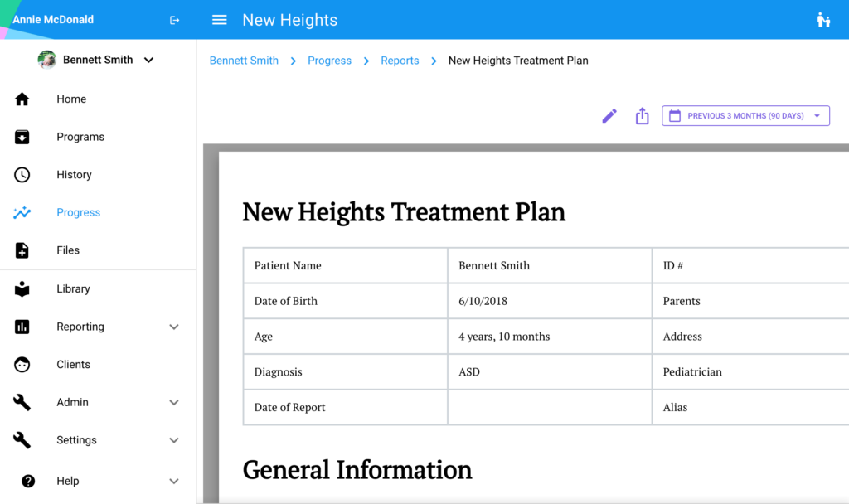Image resolution: width=849 pixels, height=504 pixels.
Task: Expand the Admin submenu chevron
Action: (174, 403)
